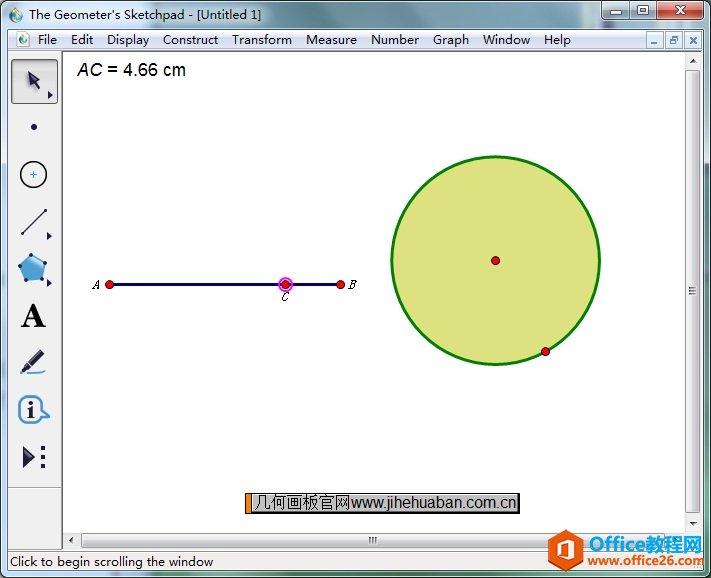Select the circle's center point

[x=495, y=260]
